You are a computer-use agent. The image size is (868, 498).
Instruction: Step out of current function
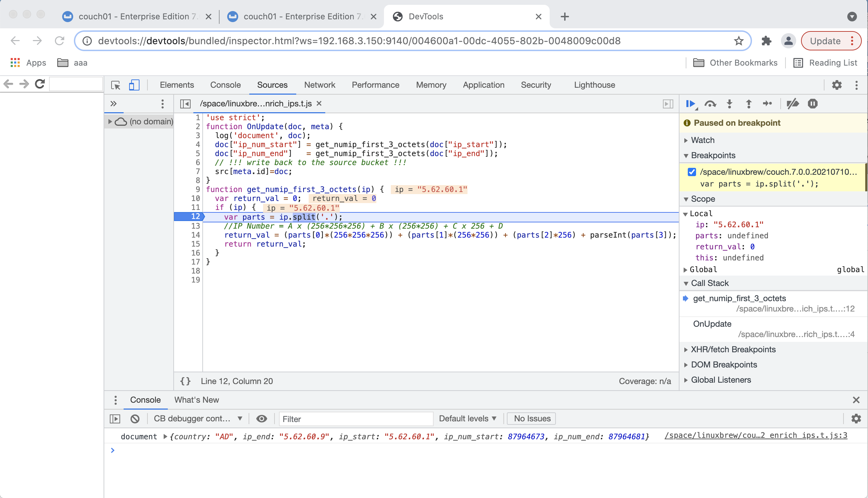click(x=749, y=104)
